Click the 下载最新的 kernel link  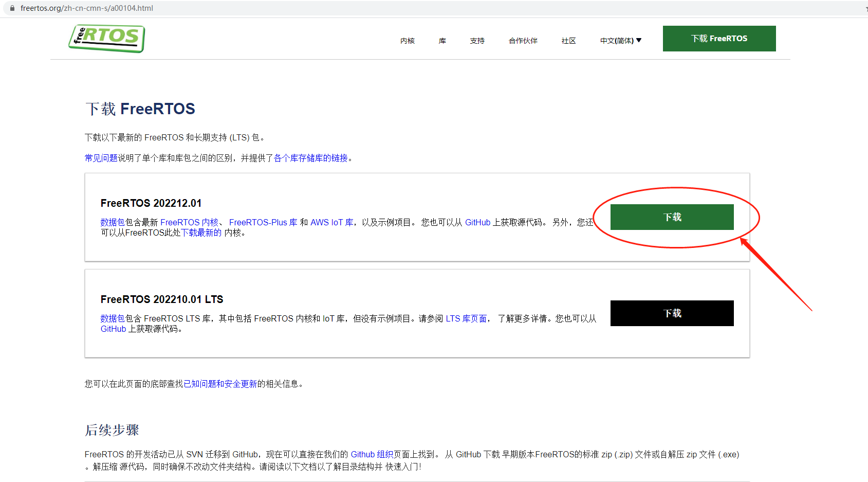click(201, 233)
